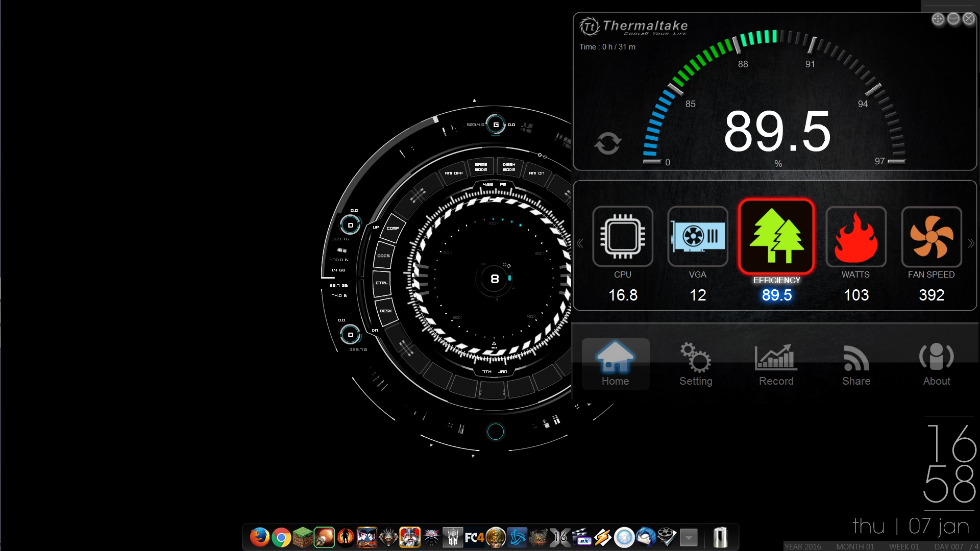Expand the dock's down-arrow stack

coord(689,537)
